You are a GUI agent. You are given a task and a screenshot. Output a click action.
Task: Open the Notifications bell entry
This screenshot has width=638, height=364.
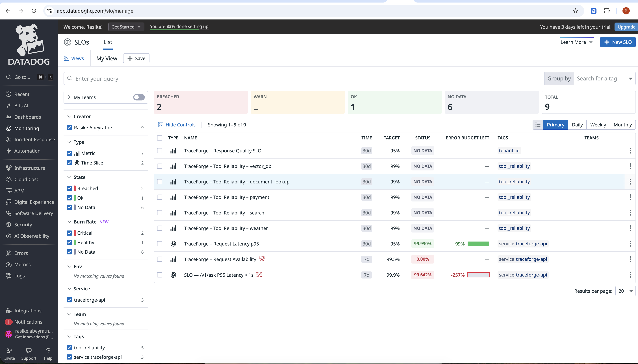(28, 322)
